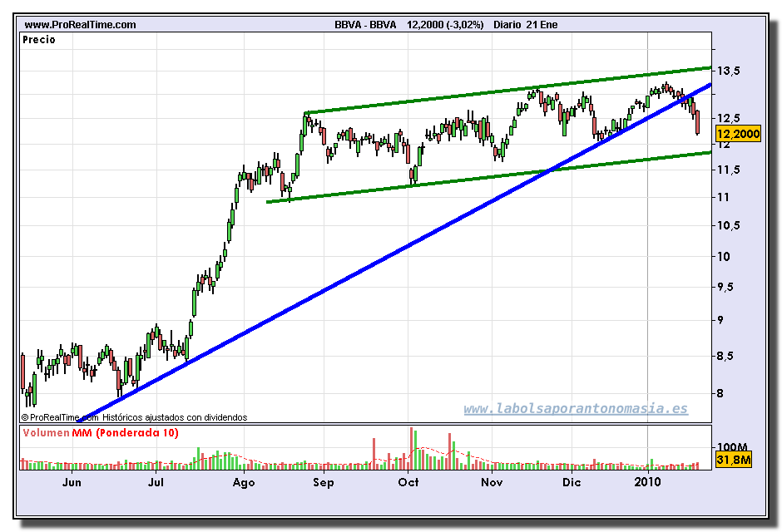Click the 100M volume axis label

point(732,447)
